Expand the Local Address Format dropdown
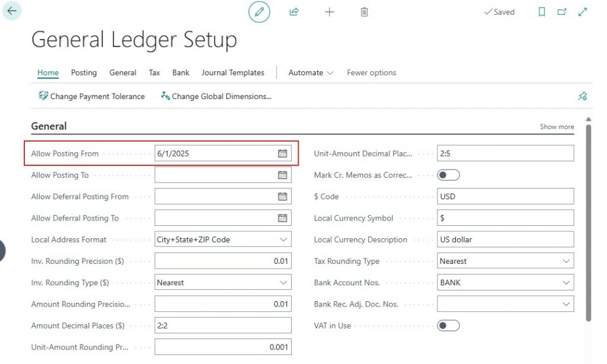The height and width of the screenshot is (364, 607). (x=283, y=240)
